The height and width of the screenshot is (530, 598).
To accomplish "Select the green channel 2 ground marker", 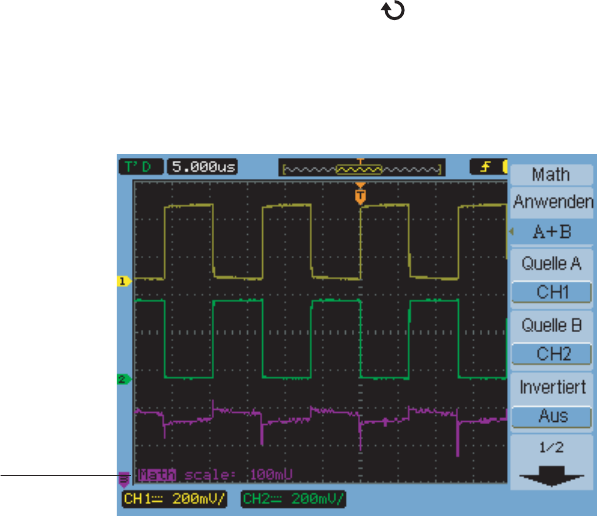I will click(124, 379).
